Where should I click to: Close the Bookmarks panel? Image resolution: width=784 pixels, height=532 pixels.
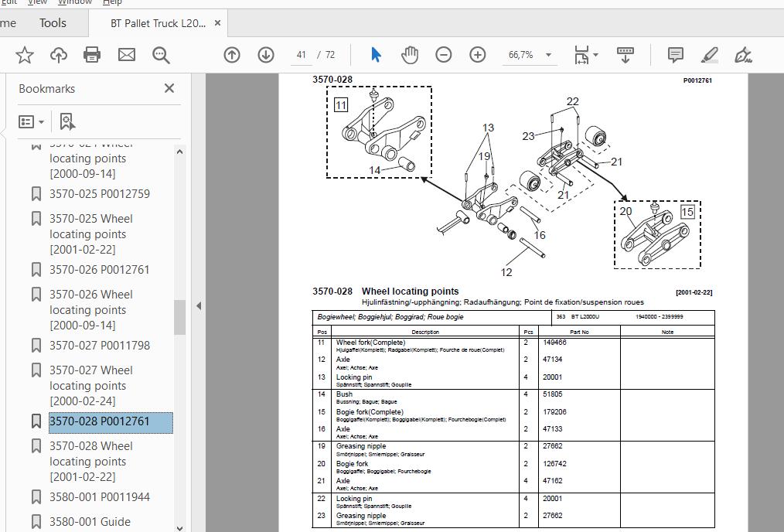pos(169,88)
